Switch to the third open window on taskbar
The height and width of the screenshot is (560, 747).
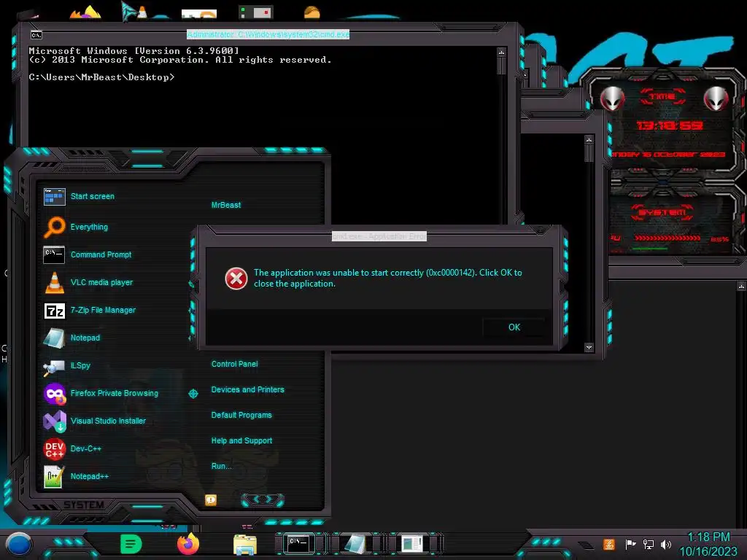[412, 543]
